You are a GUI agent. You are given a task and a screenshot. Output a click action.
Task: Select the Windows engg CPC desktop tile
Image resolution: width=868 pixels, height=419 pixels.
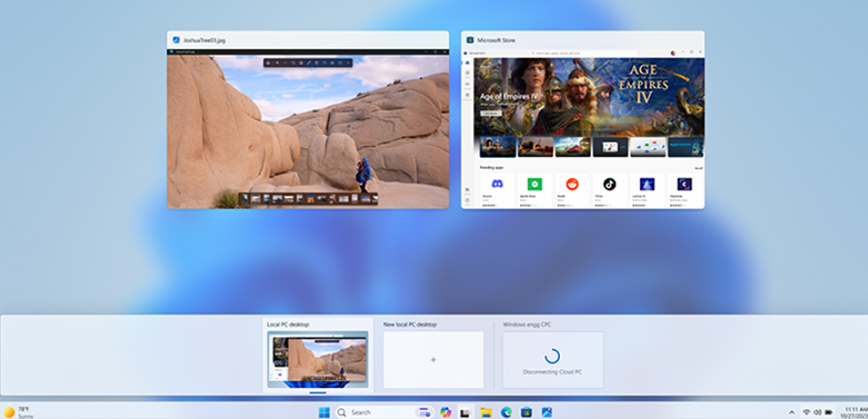552,359
